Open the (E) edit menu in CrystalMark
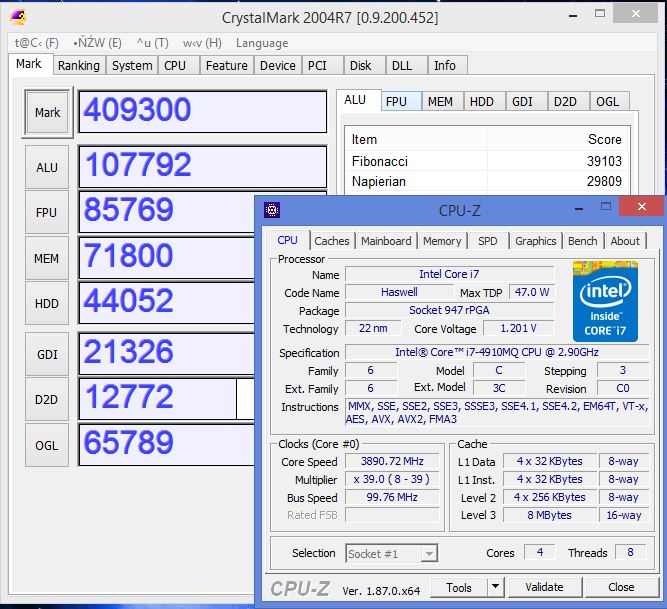Viewport: 667px width, 609px height. [97, 43]
